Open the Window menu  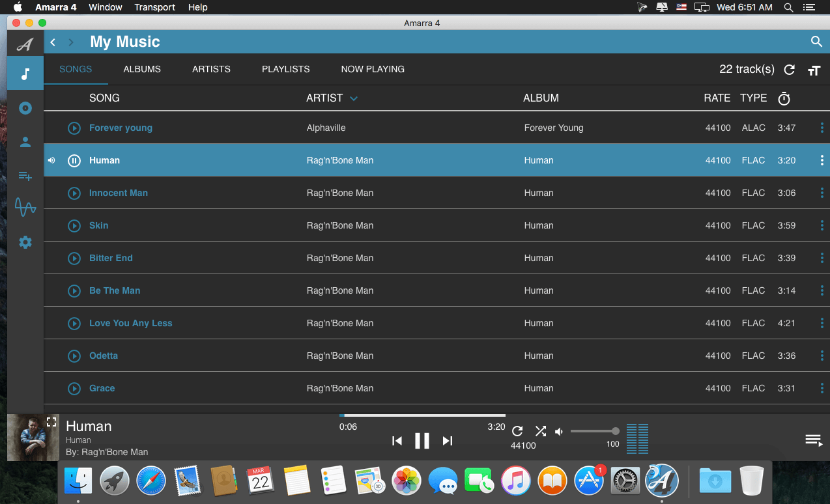[106, 7]
